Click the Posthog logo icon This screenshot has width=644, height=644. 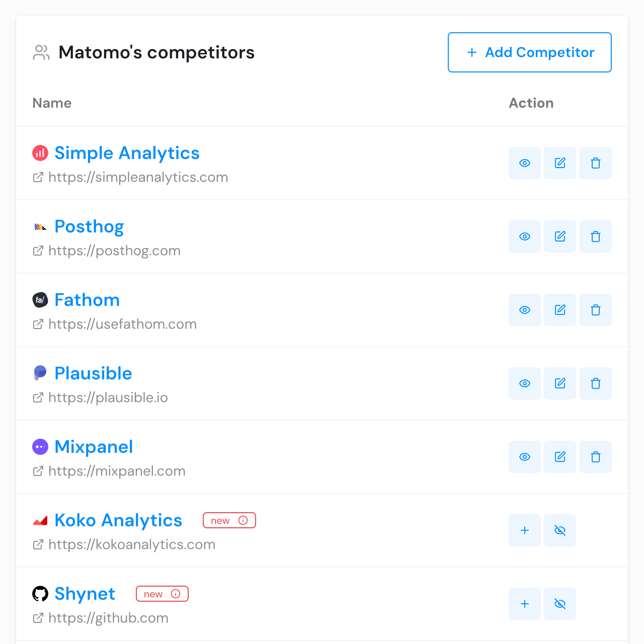point(40,226)
